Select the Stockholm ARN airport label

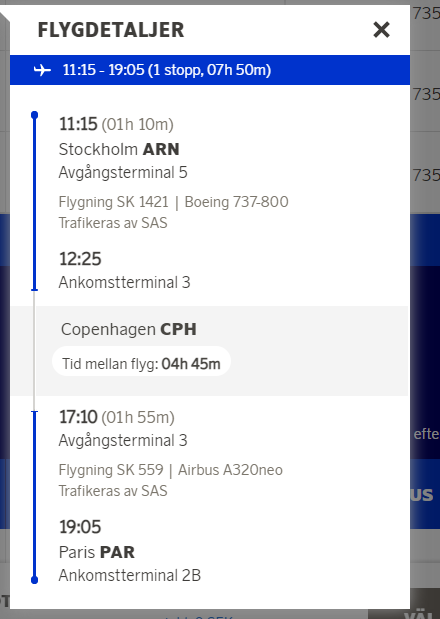[119, 149]
